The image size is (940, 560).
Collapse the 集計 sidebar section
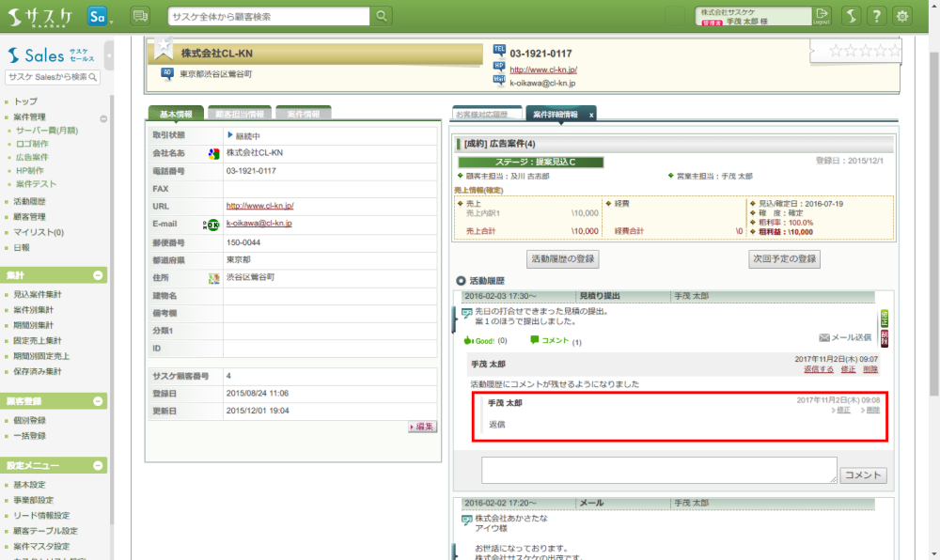[98, 275]
